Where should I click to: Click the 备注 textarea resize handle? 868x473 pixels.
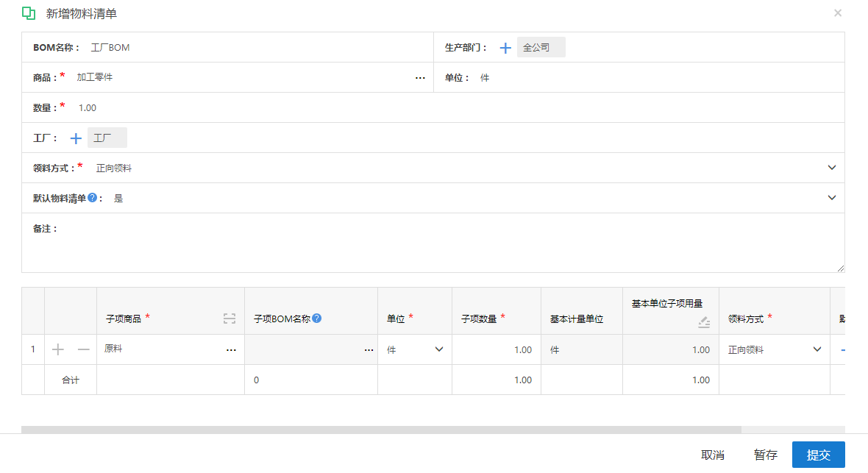[840, 268]
